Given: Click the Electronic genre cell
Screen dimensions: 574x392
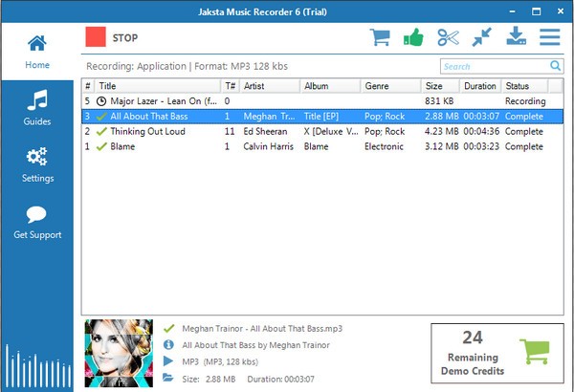Looking at the screenshot, I should (384, 146).
